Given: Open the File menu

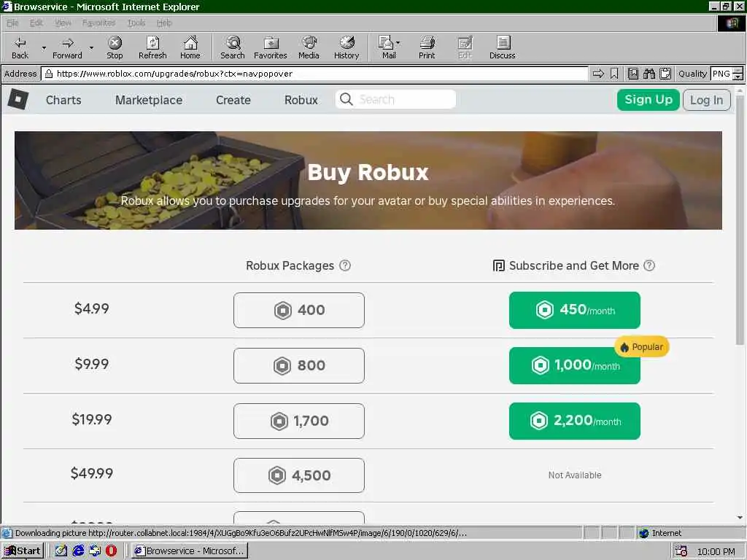Looking at the screenshot, I should coord(12,23).
